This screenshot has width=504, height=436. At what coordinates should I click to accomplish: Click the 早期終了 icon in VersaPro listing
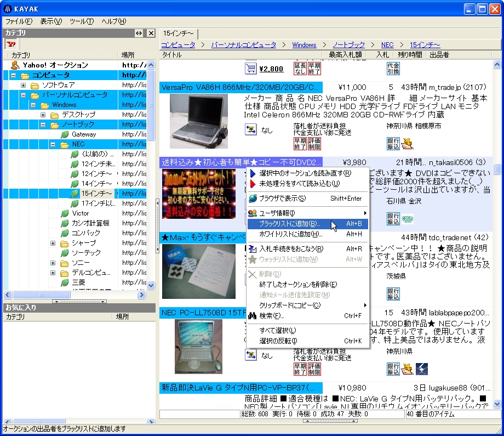[300, 144]
